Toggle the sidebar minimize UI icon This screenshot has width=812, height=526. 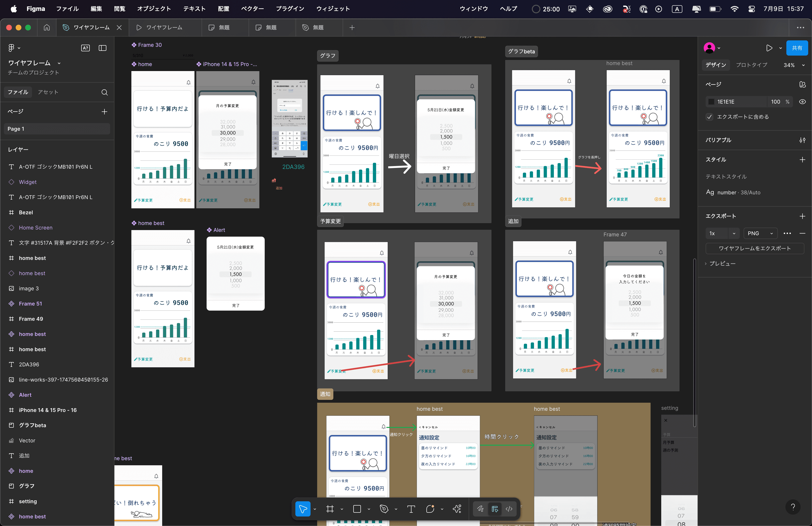click(102, 48)
